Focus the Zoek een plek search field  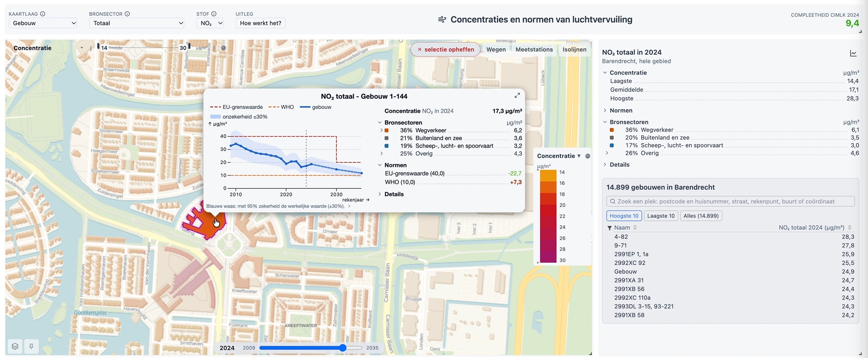[x=730, y=201]
